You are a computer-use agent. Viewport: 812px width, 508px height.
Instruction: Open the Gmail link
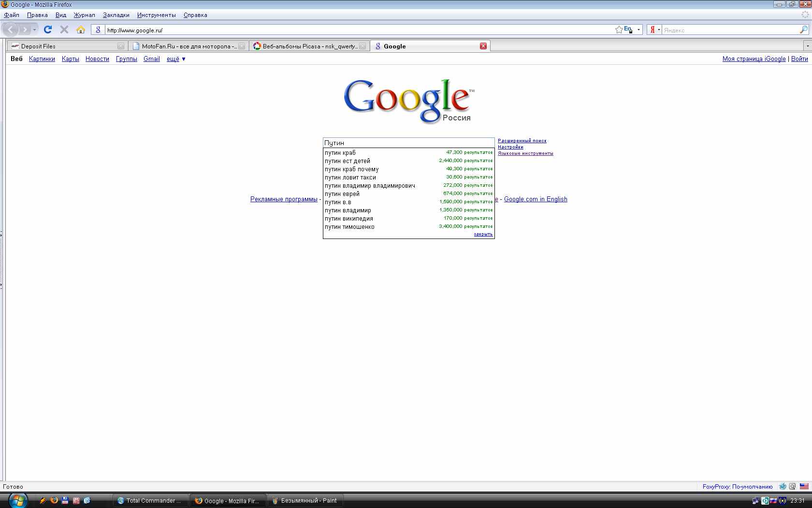click(152, 59)
